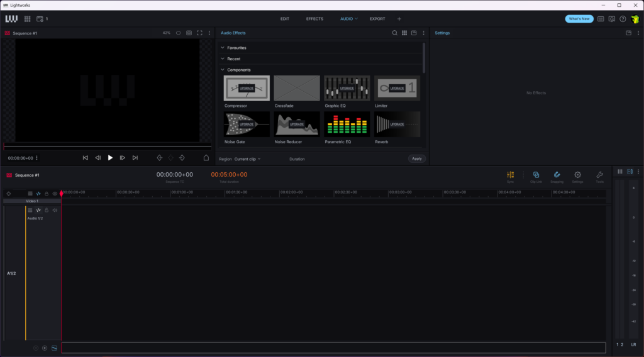Open the Audio 1/2 track menu icon
This screenshot has height=357, width=644.
30,210
